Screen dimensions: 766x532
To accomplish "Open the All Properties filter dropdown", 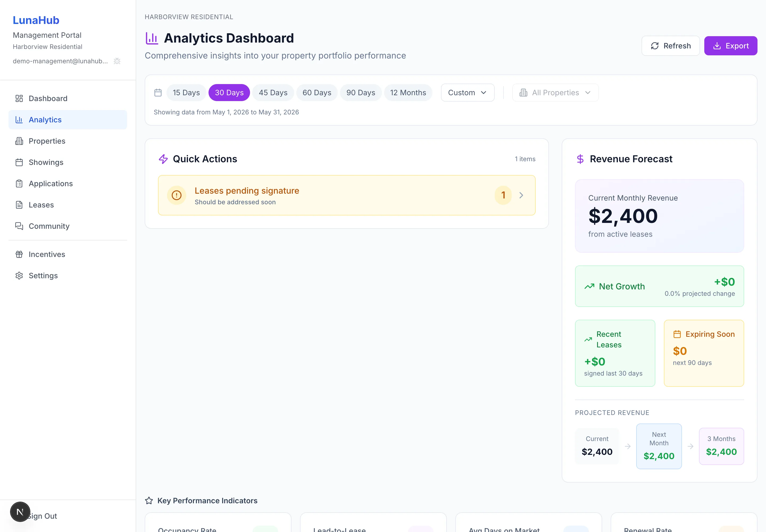I will click(x=555, y=93).
